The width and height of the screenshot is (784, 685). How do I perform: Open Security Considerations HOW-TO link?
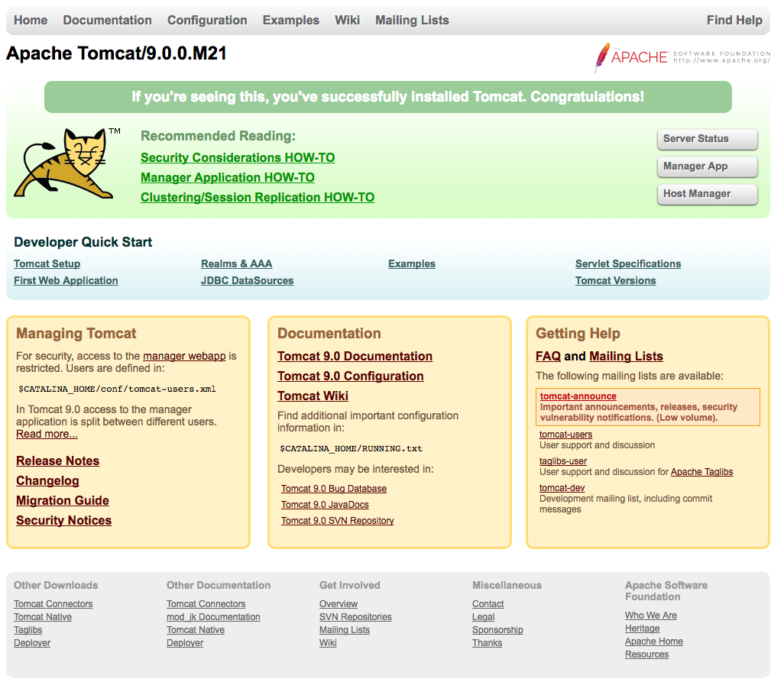tap(238, 157)
